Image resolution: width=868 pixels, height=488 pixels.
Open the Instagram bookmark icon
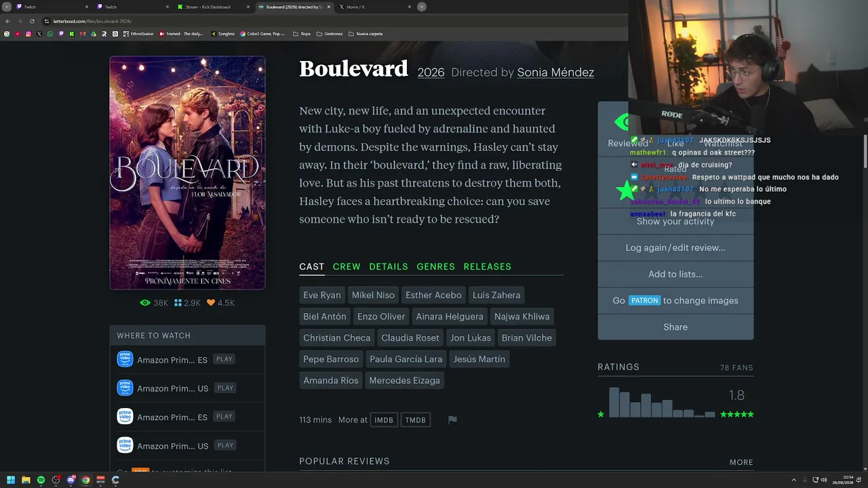[x=28, y=34]
